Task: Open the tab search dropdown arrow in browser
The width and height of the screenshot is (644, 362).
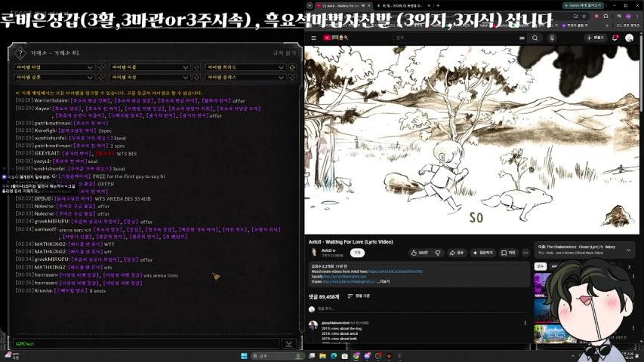Action: (x=310, y=6)
